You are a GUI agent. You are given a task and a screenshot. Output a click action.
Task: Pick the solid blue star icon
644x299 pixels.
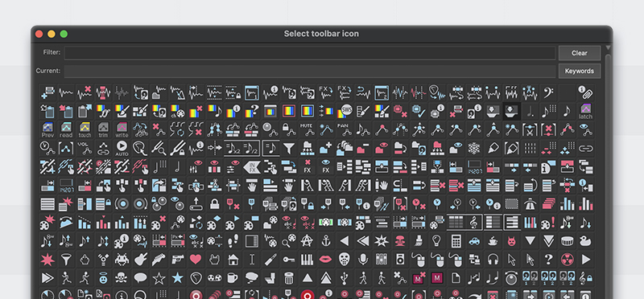click(x=177, y=277)
